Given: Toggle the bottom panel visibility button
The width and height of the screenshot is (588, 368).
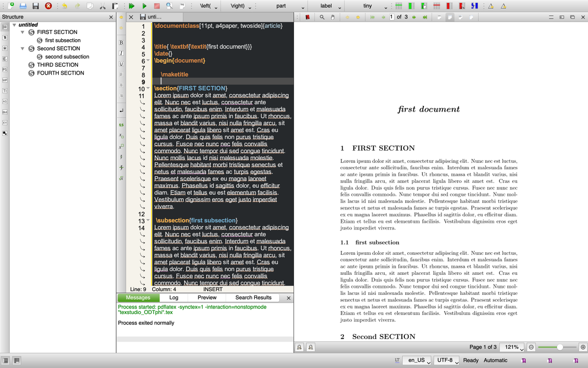Looking at the screenshot, I should [x=16, y=361].
